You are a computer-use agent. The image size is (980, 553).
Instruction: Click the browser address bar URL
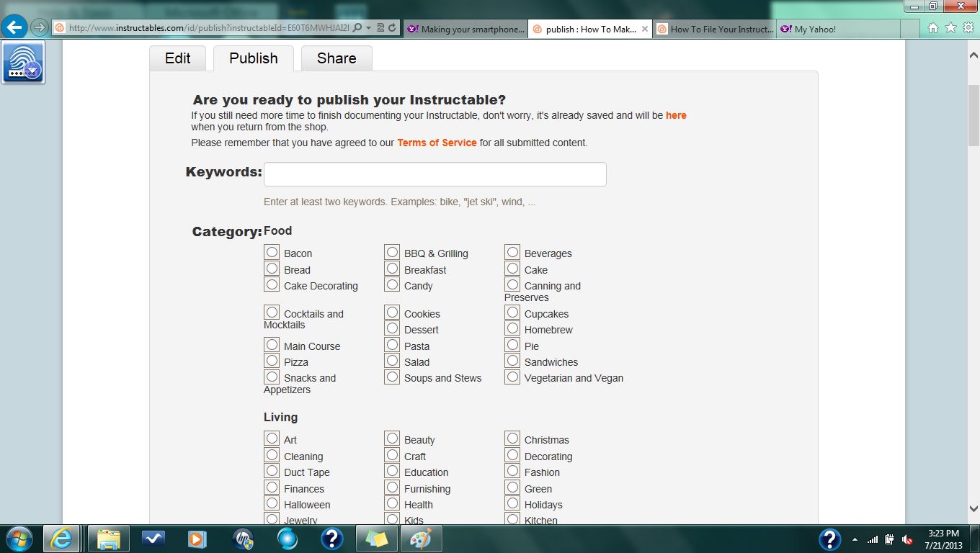(x=209, y=28)
